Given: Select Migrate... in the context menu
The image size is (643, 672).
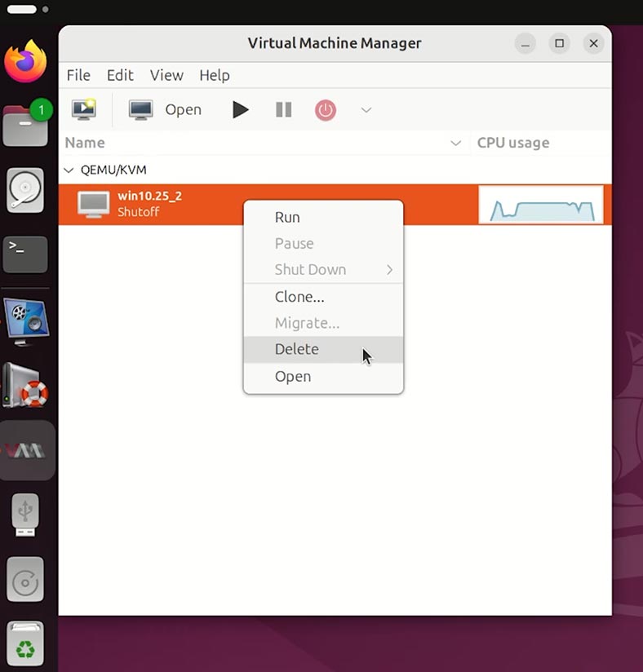Looking at the screenshot, I should click(323, 323).
